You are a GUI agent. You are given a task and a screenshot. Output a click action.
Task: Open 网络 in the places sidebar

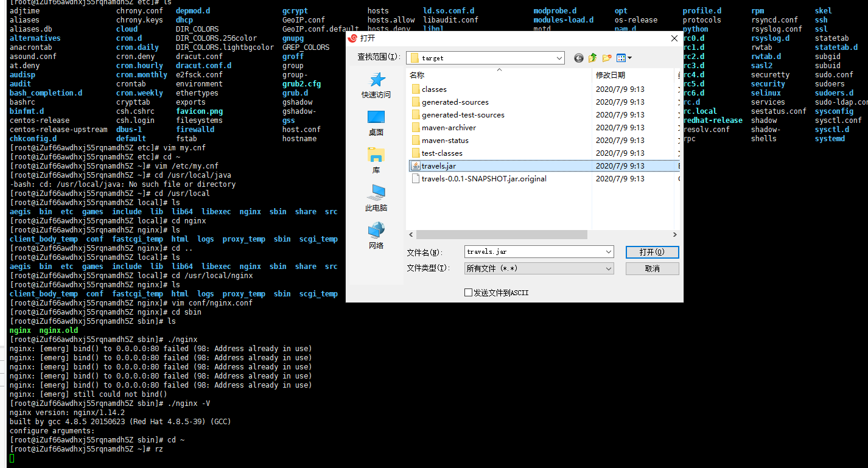click(x=376, y=236)
